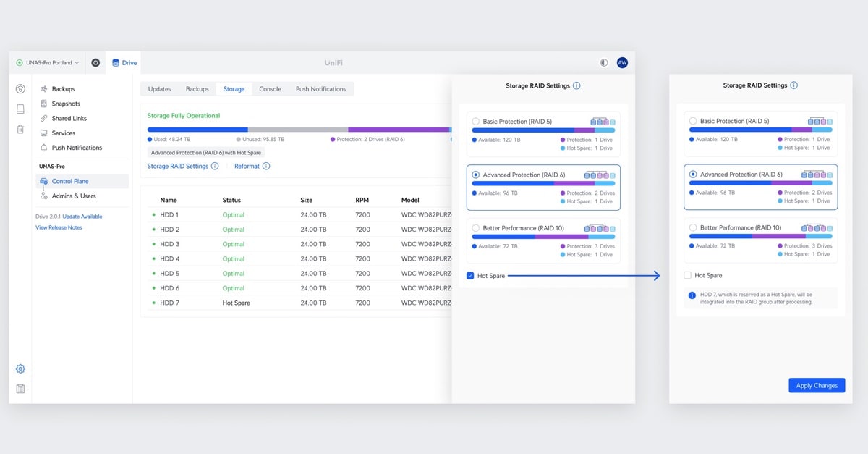Click the info icon beside Reformat
The height and width of the screenshot is (454, 868).
266,167
